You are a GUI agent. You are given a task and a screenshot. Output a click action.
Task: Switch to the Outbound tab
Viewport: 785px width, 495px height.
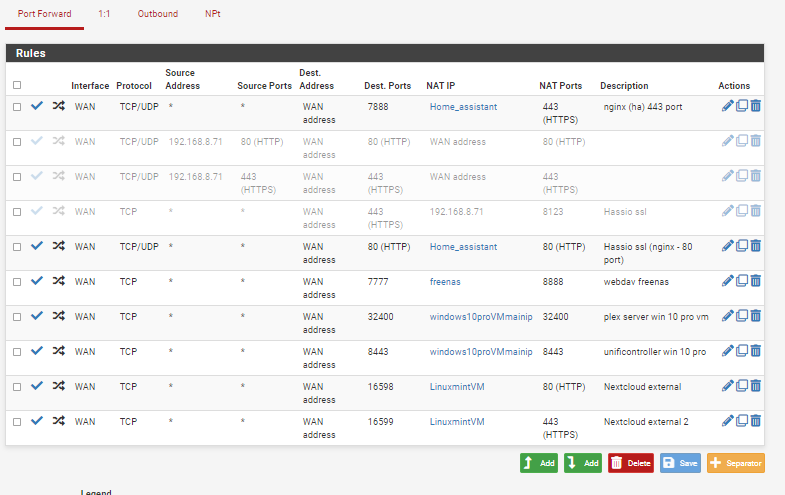[x=158, y=14]
